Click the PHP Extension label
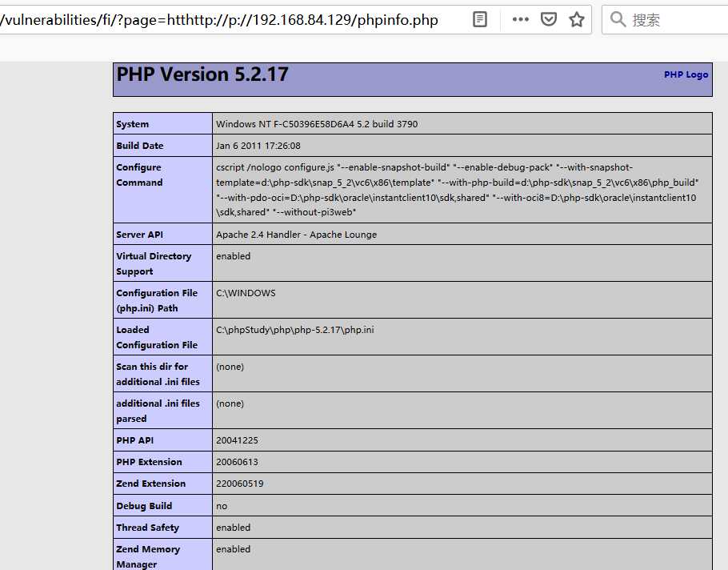The width and height of the screenshot is (728, 570). click(x=149, y=462)
